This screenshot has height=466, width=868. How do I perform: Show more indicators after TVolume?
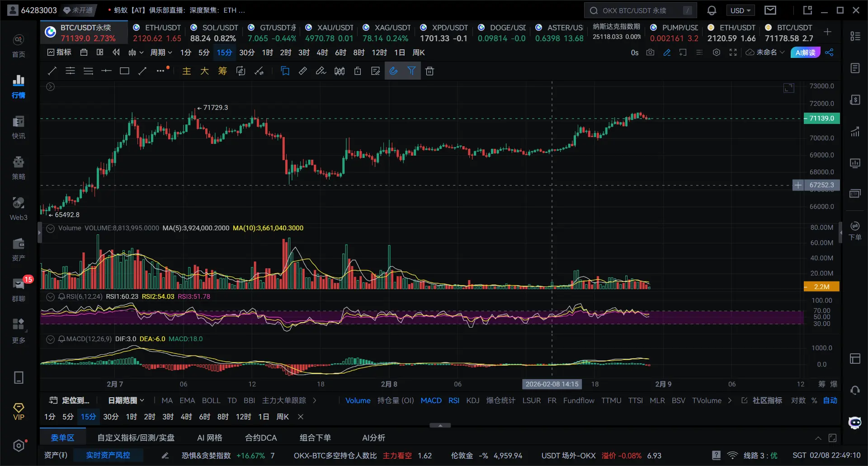pyautogui.click(x=730, y=400)
